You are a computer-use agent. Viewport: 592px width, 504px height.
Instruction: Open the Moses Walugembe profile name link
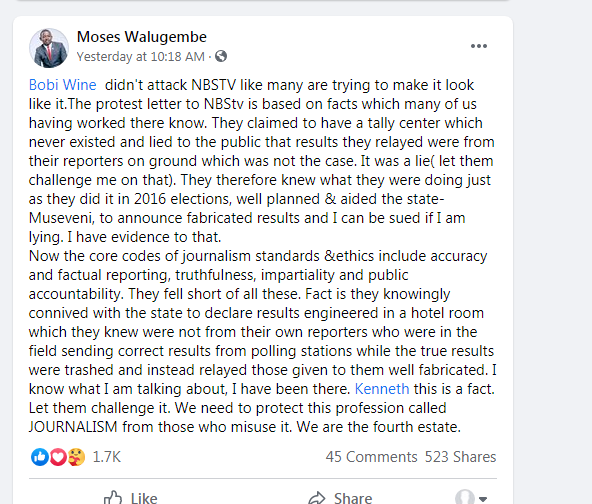tap(142, 37)
